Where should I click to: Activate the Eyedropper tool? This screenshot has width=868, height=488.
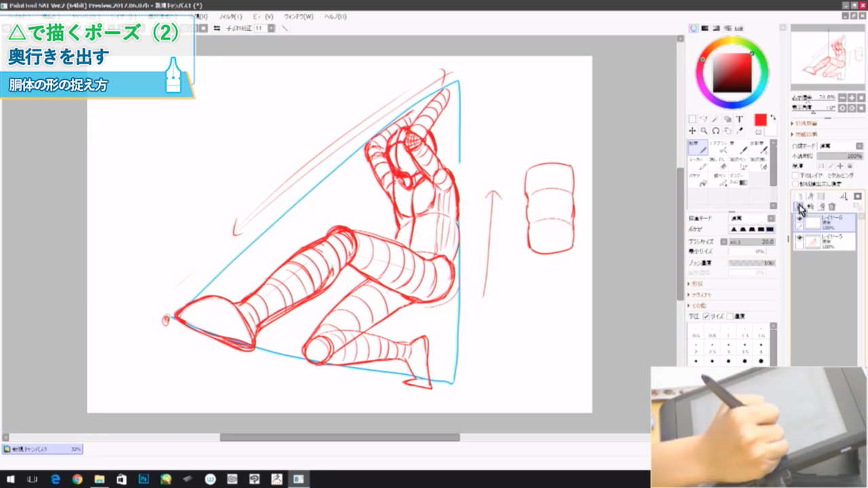741,129
